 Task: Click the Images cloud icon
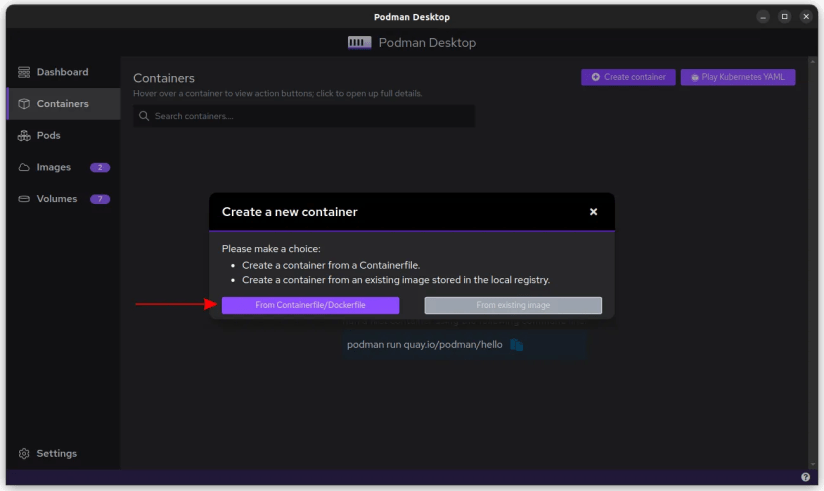click(24, 167)
